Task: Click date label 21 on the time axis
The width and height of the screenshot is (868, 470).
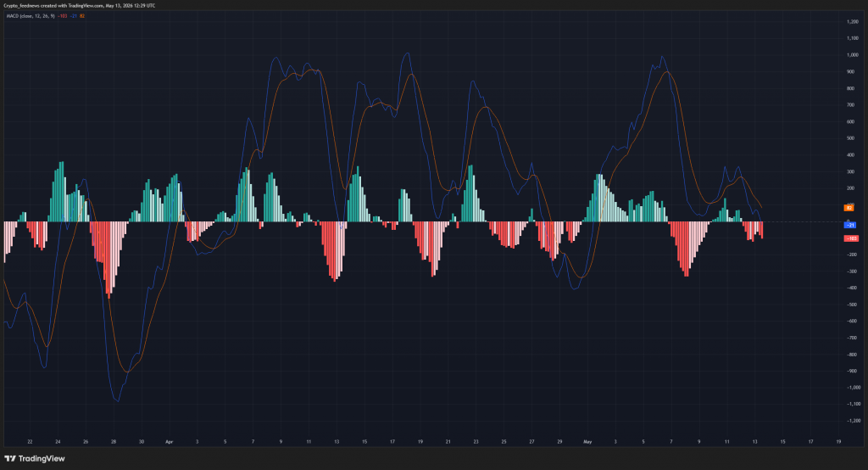Action: pyautogui.click(x=448, y=442)
